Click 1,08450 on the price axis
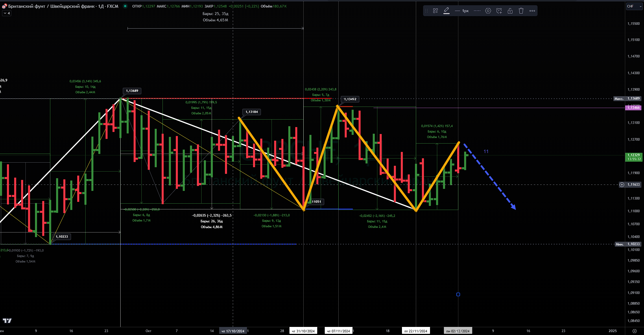 634,321
